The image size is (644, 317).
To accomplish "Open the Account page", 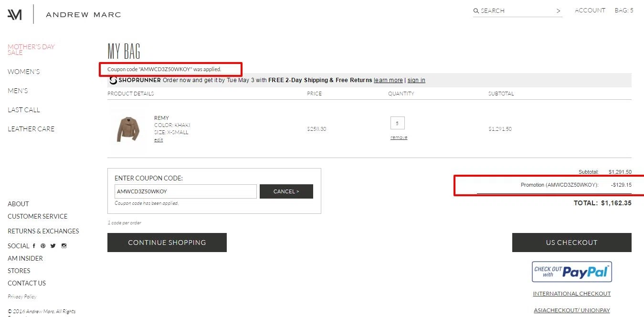I will [590, 11].
